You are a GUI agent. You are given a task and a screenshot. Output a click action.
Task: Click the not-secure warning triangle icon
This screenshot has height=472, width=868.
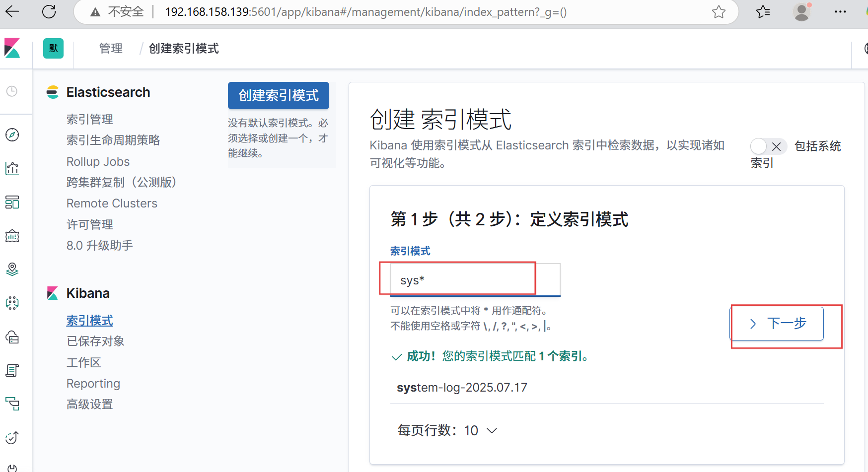[x=95, y=12]
